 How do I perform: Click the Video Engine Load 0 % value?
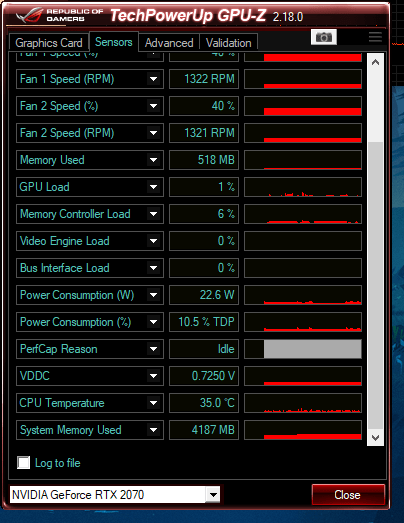point(204,241)
